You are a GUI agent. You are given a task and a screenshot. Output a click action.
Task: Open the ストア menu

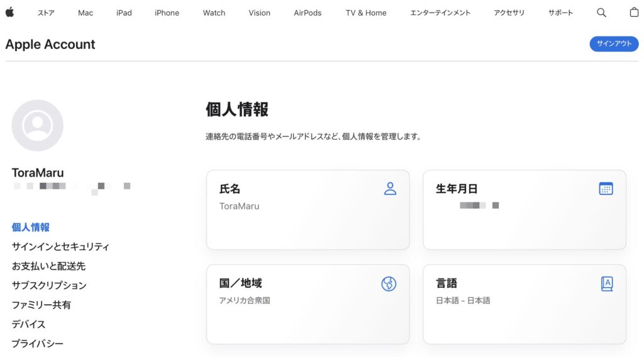click(46, 13)
